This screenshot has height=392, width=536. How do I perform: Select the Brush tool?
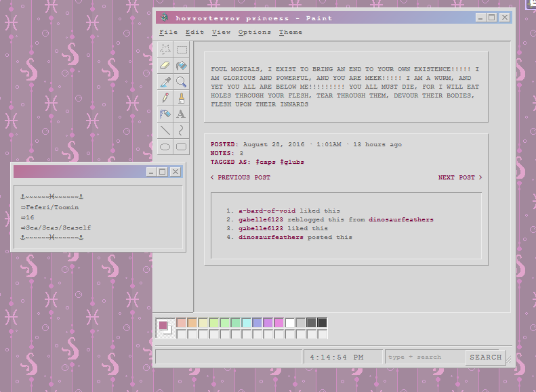point(182,98)
